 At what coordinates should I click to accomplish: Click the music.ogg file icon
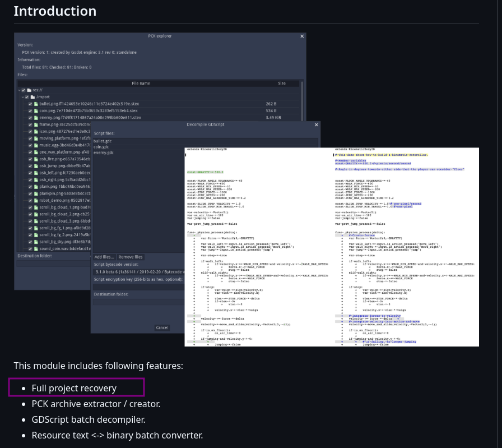point(36,145)
